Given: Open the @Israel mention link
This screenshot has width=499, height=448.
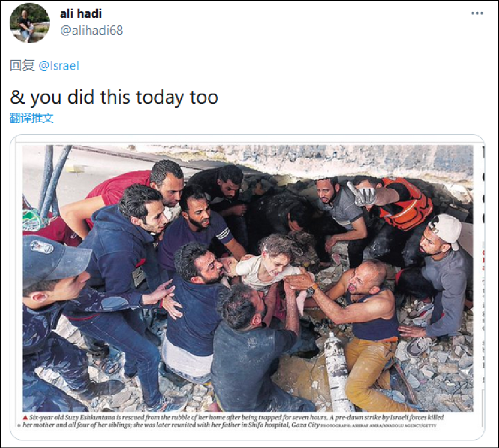Looking at the screenshot, I should tap(59, 66).
